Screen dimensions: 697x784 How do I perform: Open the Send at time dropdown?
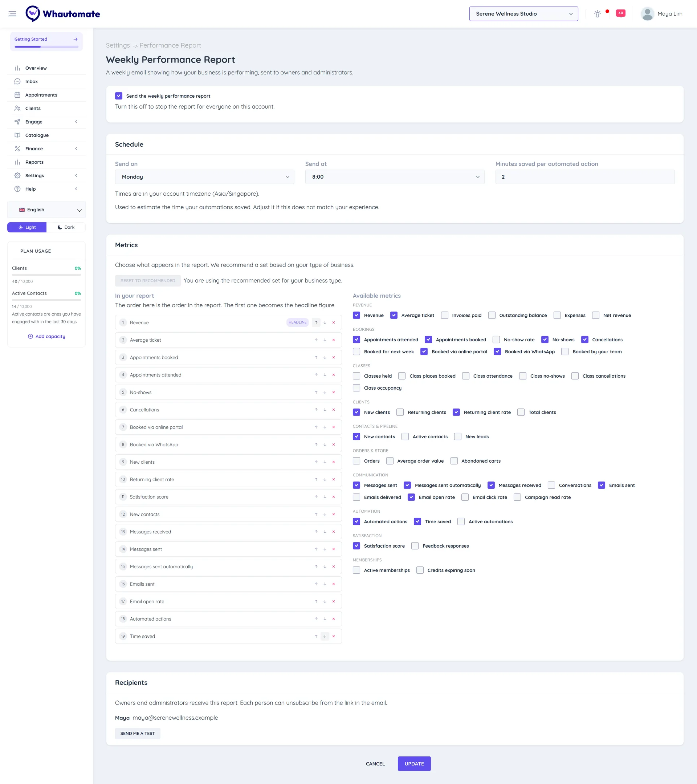point(395,177)
